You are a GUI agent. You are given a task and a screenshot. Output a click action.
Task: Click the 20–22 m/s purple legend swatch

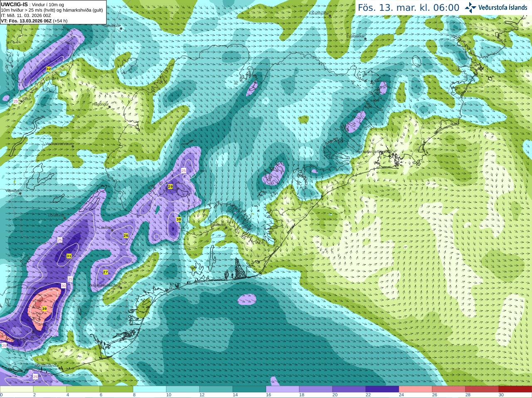click(x=349, y=389)
